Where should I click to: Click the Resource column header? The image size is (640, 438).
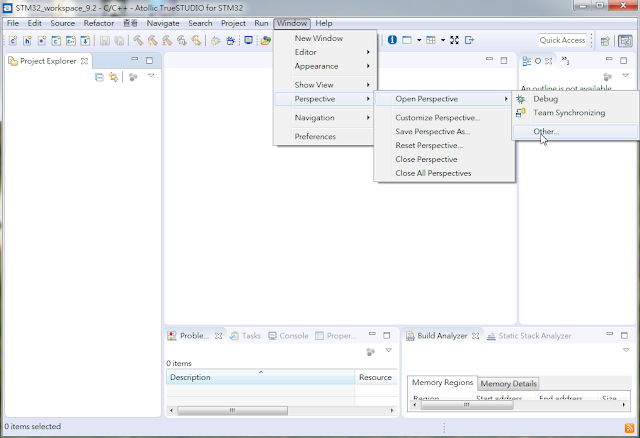click(x=376, y=377)
